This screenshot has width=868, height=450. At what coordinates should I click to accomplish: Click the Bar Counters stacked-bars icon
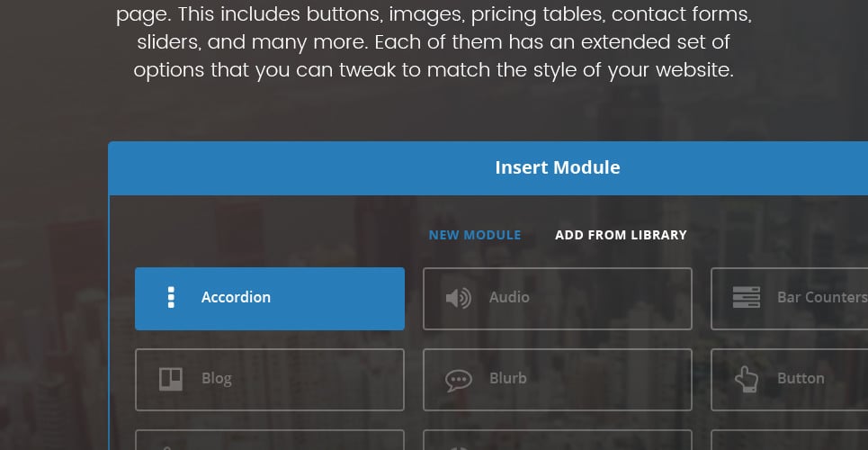[x=747, y=298]
